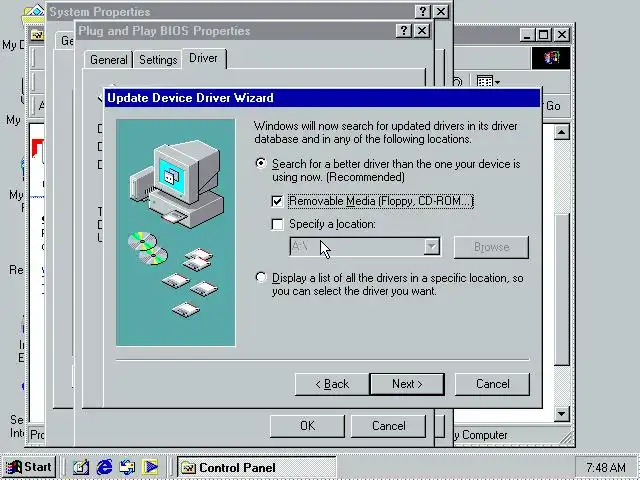Switch to General tab in BIOS Properties

coord(109,60)
